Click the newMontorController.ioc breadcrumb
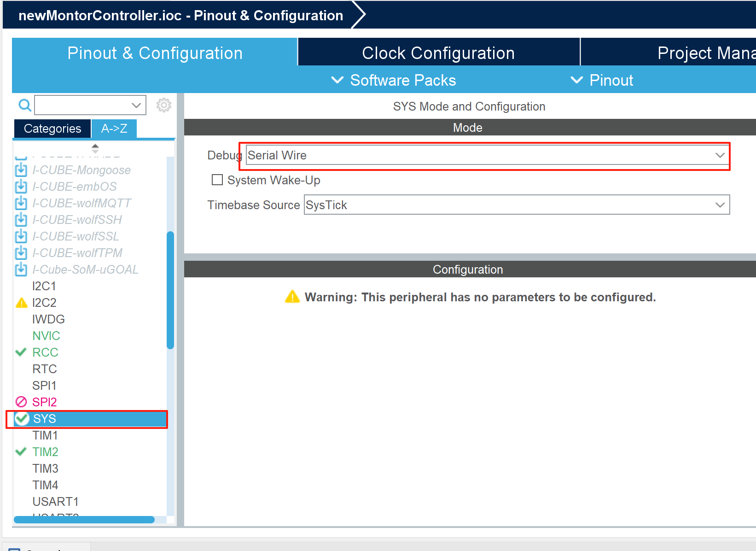Screen dimensions: 756x551 (181, 15)
